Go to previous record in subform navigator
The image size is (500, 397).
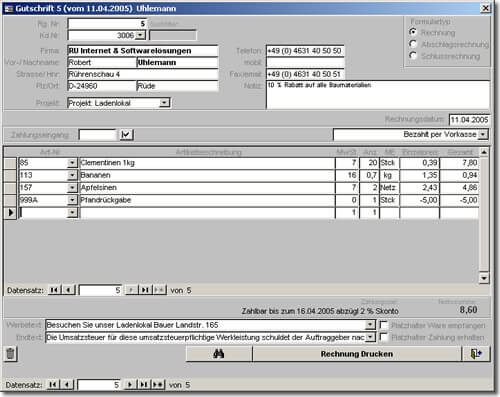point(69,290)
